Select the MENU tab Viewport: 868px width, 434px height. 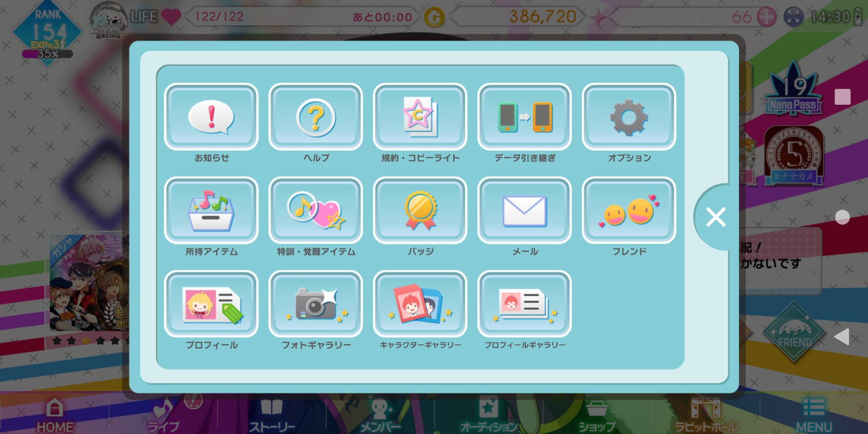[814, 415]
